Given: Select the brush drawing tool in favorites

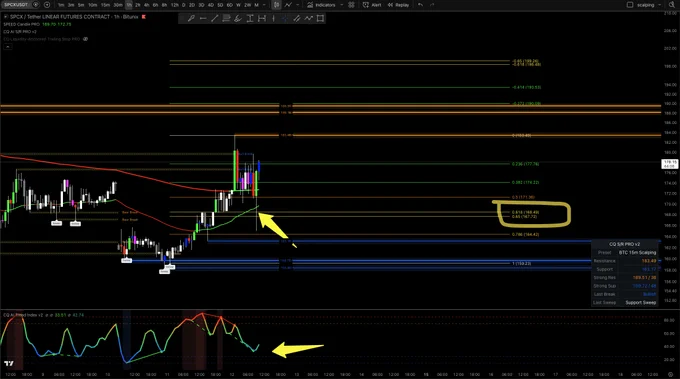Looking at the screenshot, I should [x=191, y=18].
